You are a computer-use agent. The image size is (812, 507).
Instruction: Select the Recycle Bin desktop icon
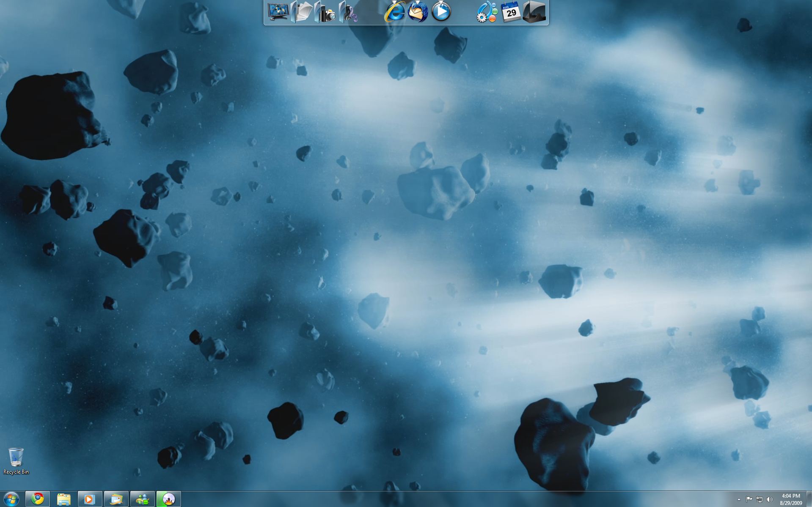16,461
